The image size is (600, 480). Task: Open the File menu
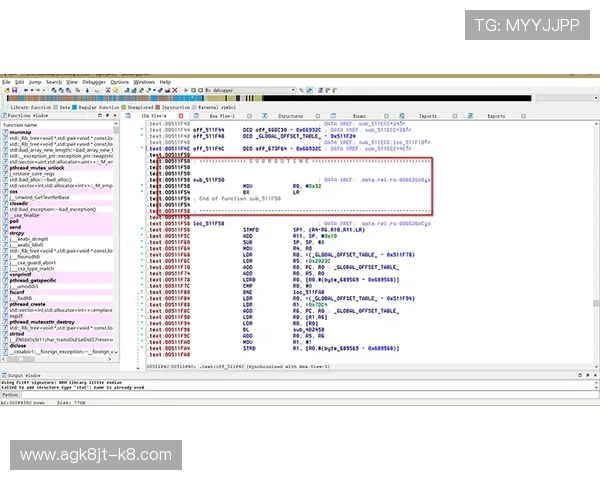(6, 82)
